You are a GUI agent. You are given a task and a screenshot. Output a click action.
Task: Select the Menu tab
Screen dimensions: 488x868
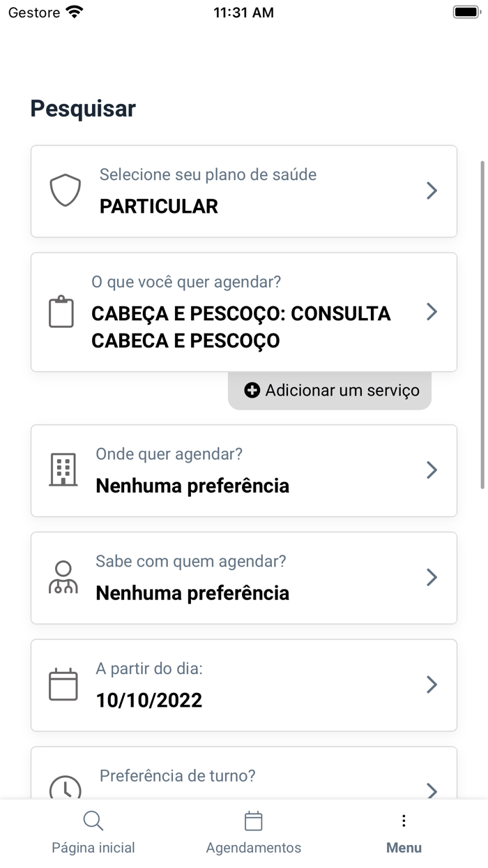tap(404, 832)
